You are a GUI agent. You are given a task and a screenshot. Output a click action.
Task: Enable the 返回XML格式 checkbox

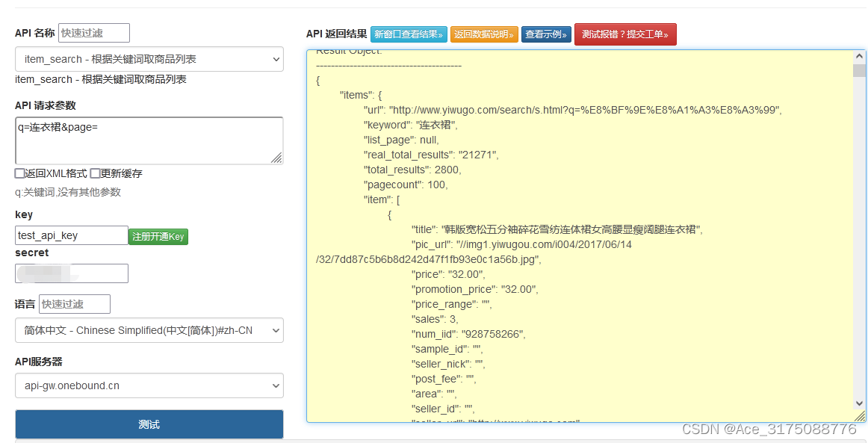tap(20, 173)
